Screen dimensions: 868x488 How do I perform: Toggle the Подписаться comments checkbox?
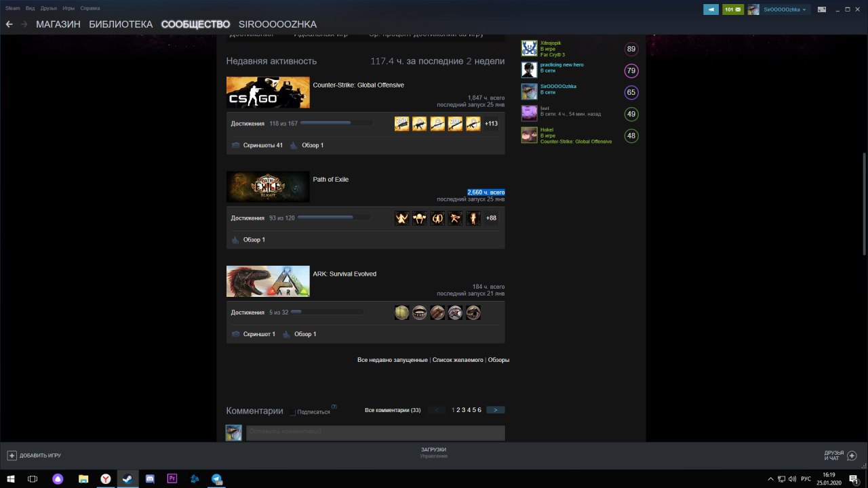tap(292, 411)
